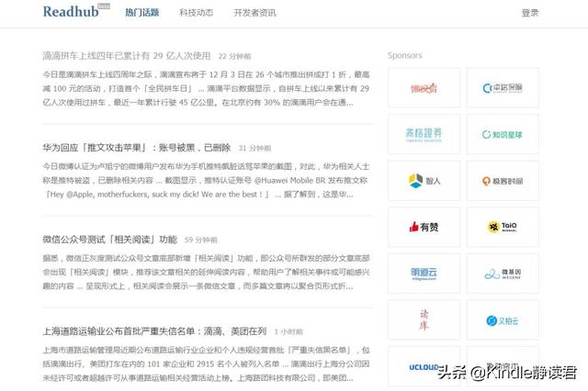
Task: Click the summary starting 上海市道路运输管理局
Action: (x=206, y=363)
